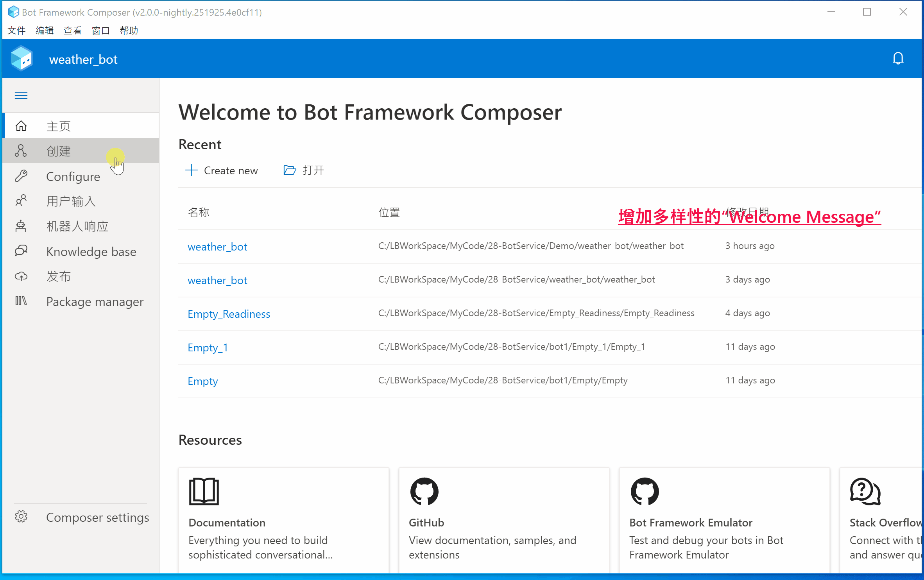Image resolution: width=924 pixels, height=580 pixels.
Task: Open the Empty_1 recent project
Action: click(x=208, y=347)
